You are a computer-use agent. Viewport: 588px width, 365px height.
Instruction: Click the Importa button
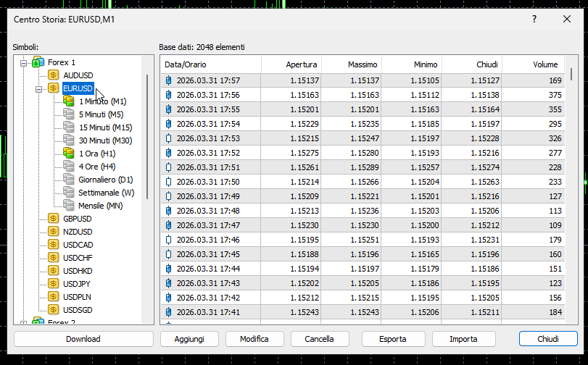[x=464, y=339]
